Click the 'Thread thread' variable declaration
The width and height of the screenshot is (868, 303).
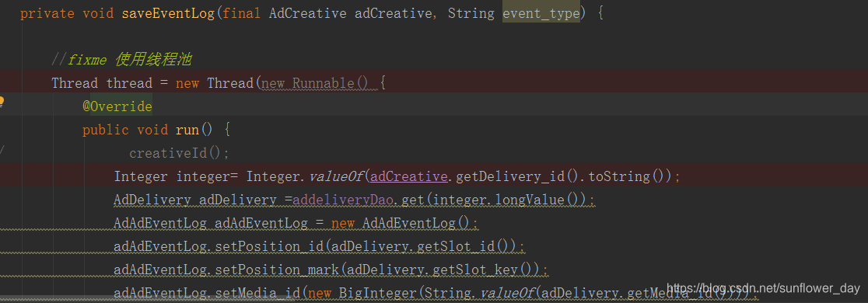102,83
